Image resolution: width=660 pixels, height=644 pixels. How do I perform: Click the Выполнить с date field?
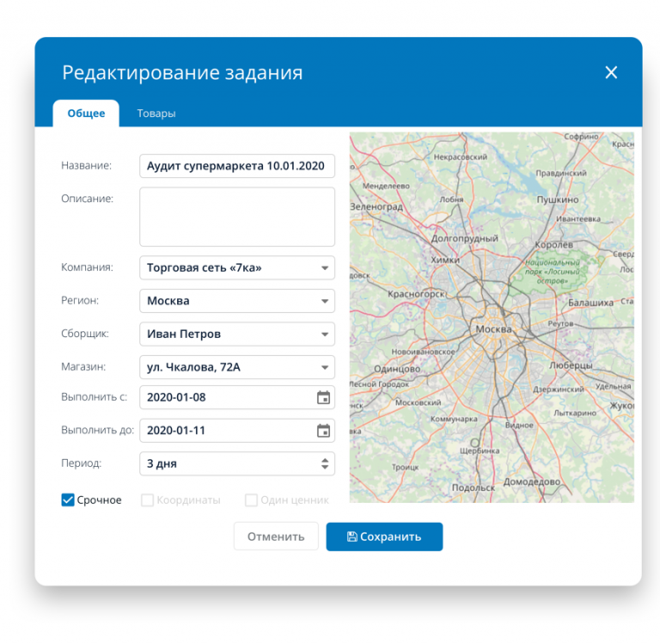point(237,397)
